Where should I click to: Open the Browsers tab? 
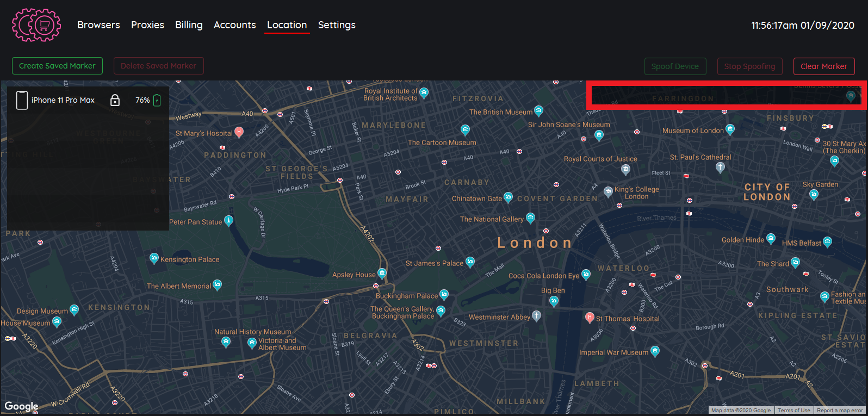tap(98, 25)
